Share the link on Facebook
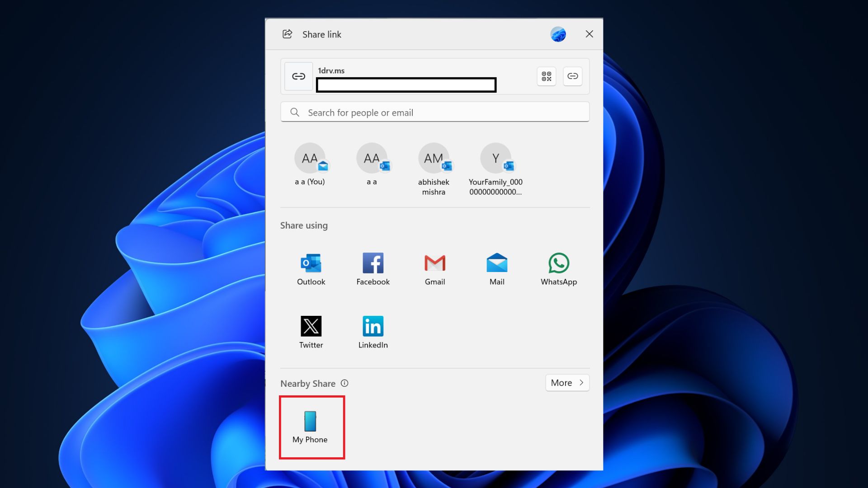 (373, 269)
